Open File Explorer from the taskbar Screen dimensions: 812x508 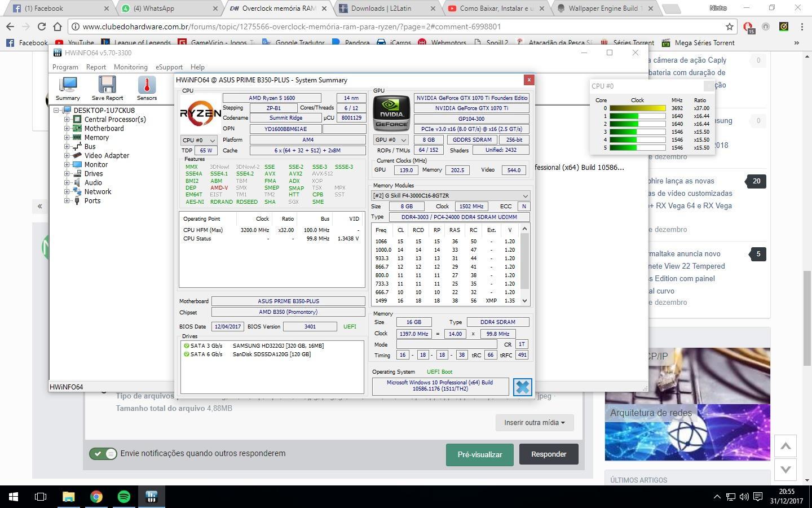pos(69,497)
